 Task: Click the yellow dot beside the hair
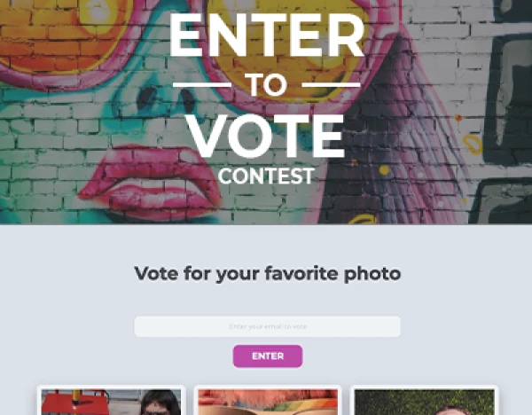(384, 170)
